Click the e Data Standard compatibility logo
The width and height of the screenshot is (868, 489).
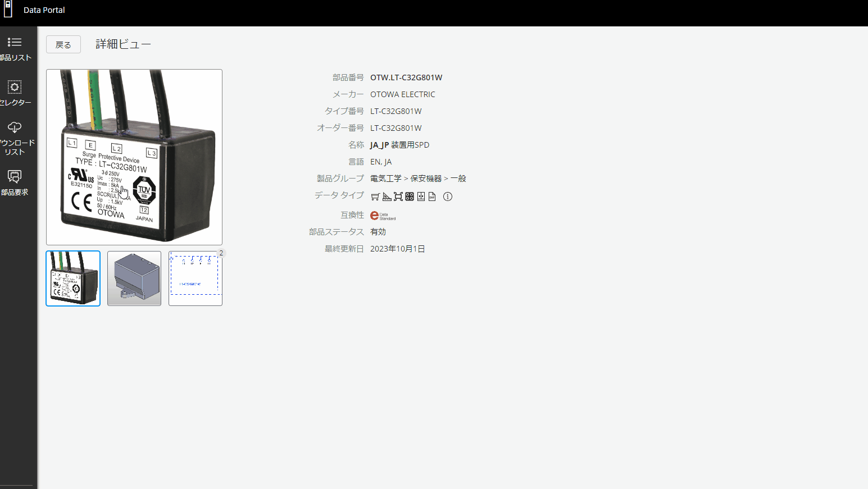383,216
